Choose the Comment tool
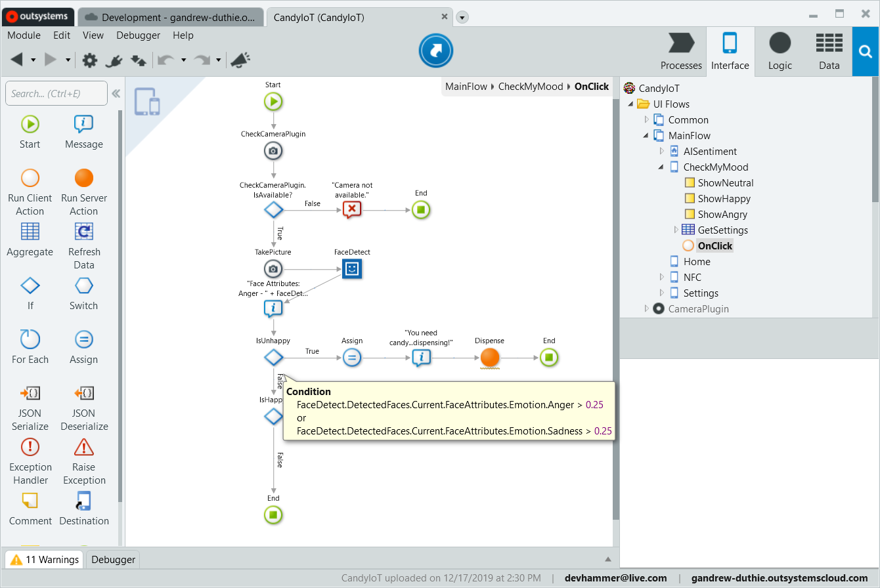The height and width of the screenshot is (588, 880). 30,509
